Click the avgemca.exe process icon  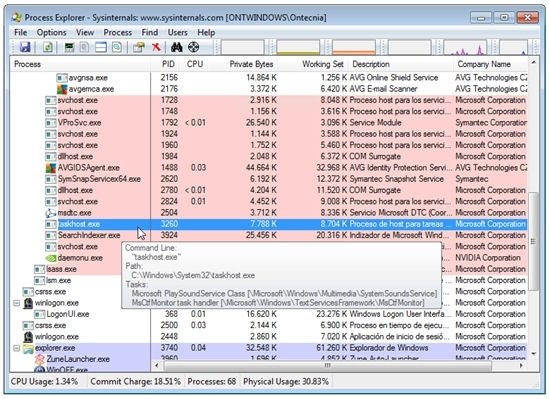coord(62,89)
